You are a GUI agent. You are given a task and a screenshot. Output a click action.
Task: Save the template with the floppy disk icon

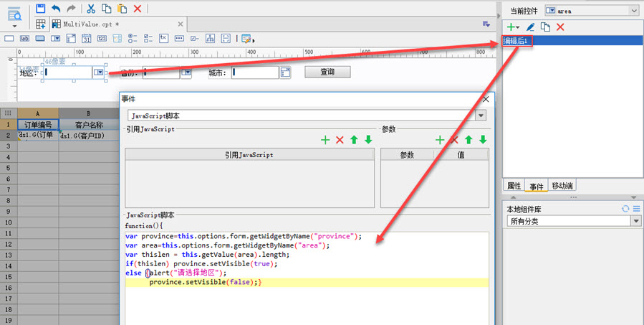coord(40,8)
